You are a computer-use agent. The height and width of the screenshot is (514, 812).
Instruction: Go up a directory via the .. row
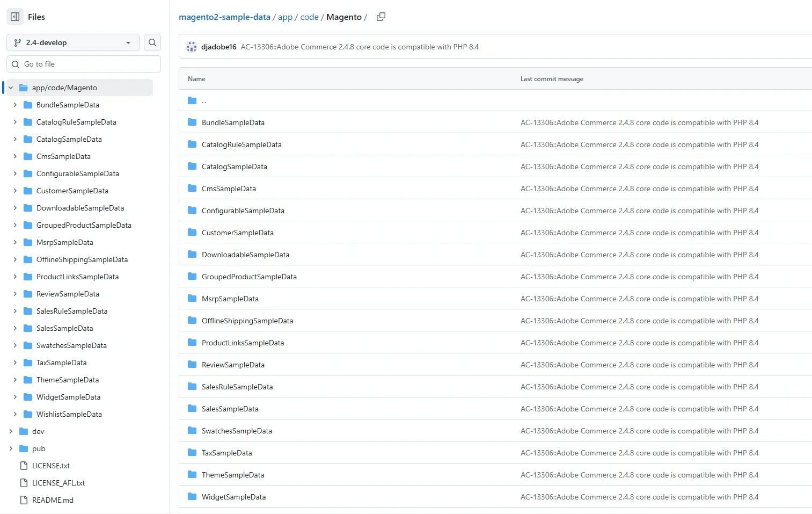click(x=204, y=100)
